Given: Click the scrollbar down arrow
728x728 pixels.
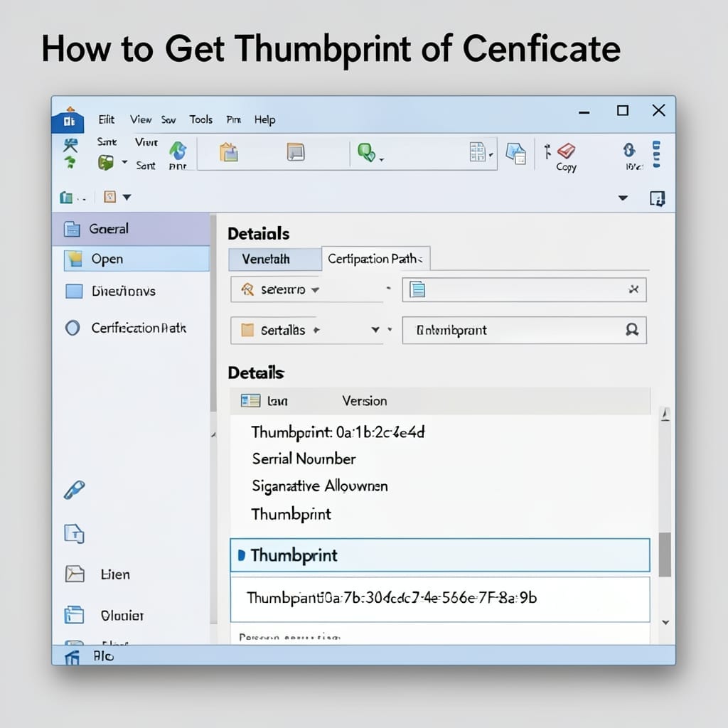Looking at the screenshot, I should (x=665, y=622).
